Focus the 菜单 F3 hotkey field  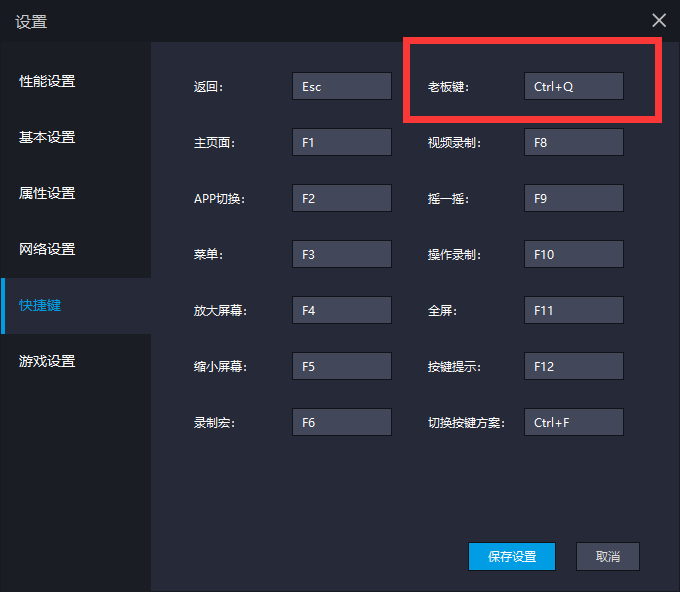[x=341, y=254]
